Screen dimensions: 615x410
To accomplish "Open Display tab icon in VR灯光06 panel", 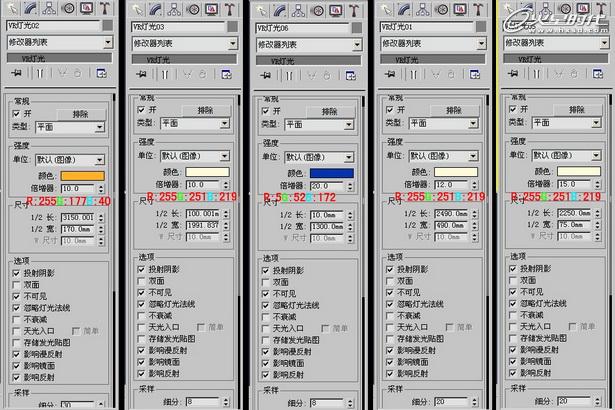I will point(335,11).
